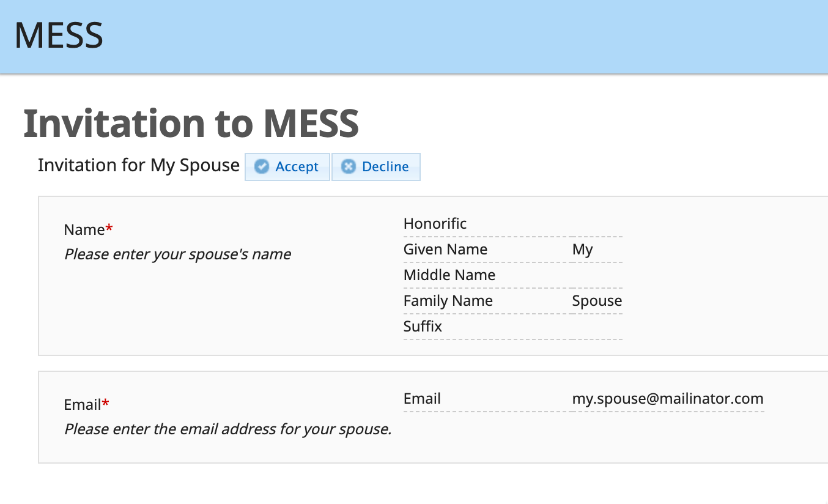Click the email address help text
This screenshot has height=504, width=828.
point(227,429)
